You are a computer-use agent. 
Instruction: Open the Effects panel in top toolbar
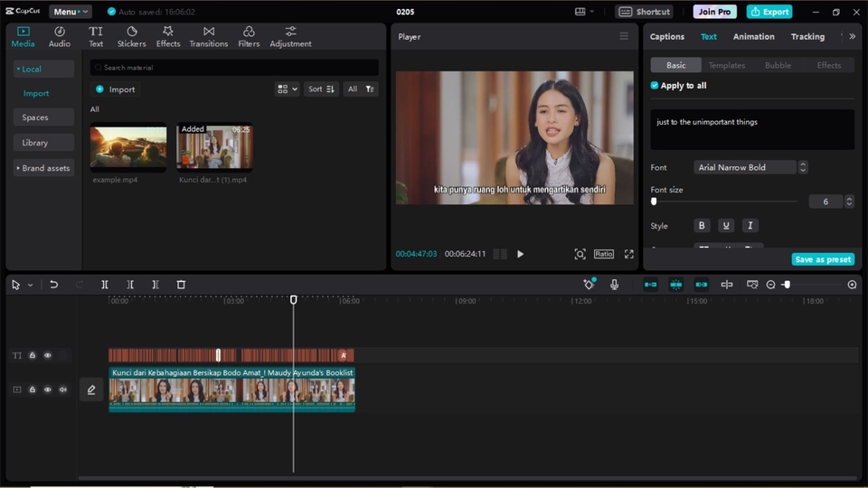tap(168, 36)
